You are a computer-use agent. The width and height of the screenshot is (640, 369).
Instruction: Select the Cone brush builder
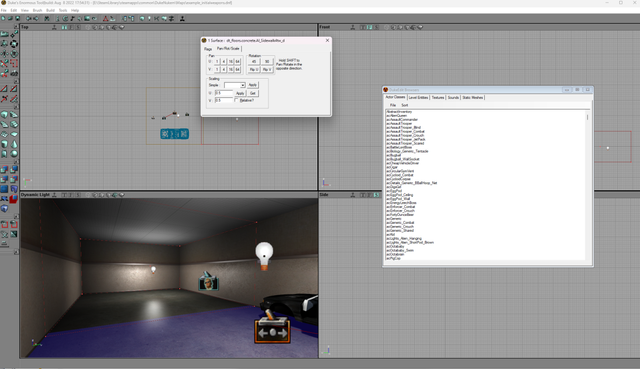[x=14, y=144]
